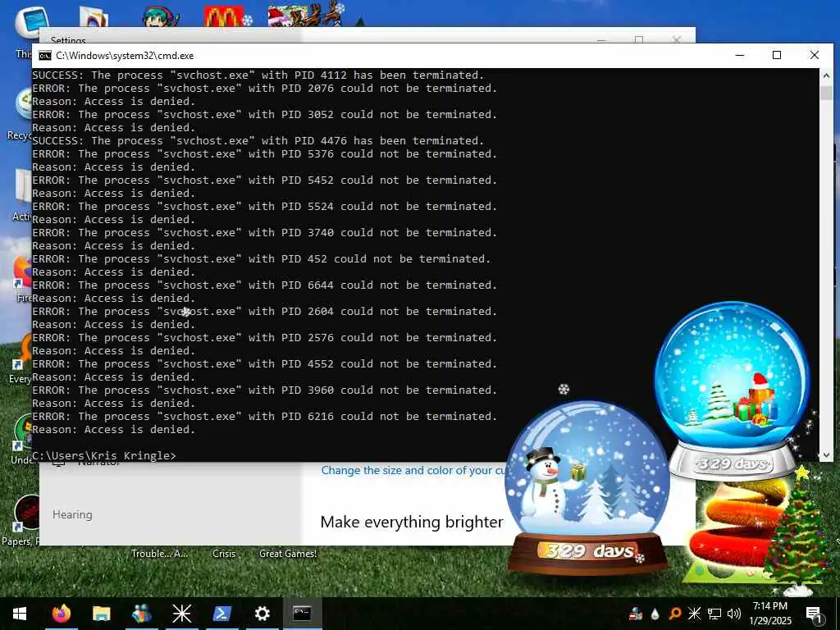
Task: Click the ERROR line for PID 3740
Action: 265,232
